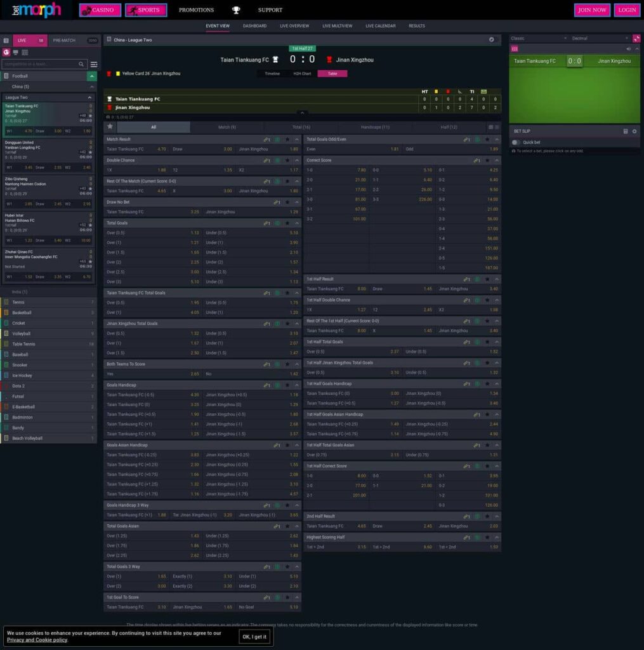Screen dimensions: 644x650
Task: Collapse the Total Goals Asian market
Action: point(297,526)
